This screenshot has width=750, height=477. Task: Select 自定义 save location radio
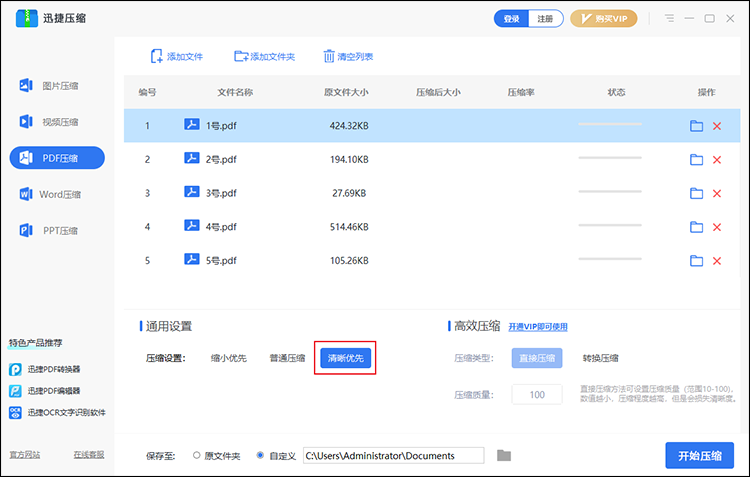261,456
